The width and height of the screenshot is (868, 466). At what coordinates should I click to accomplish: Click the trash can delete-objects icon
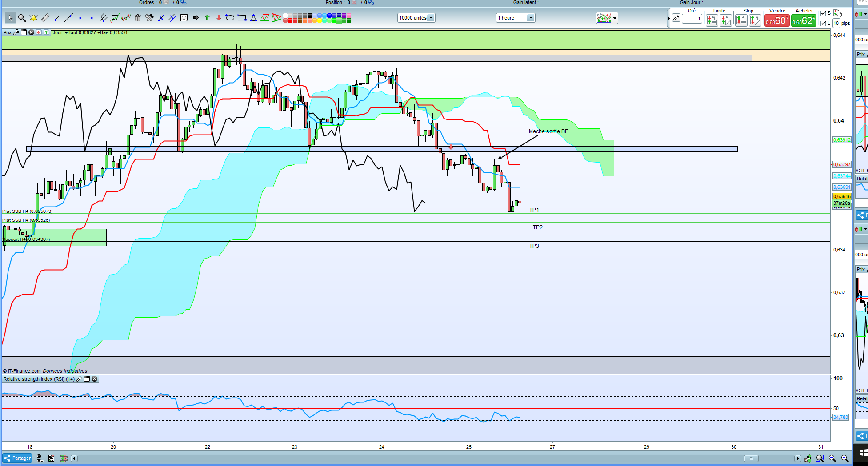[138, 18]
